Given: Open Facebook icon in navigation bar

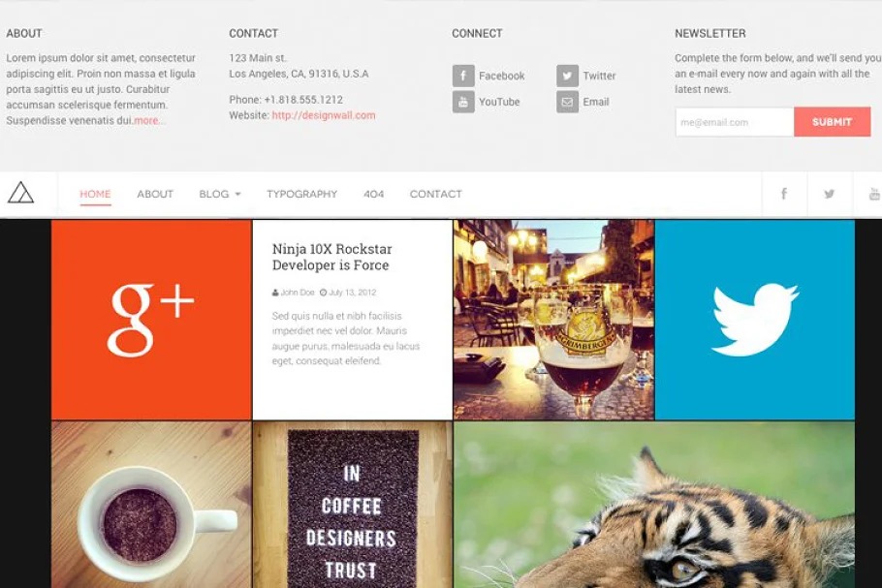Looking at the screenshot, I should [784, 194].
